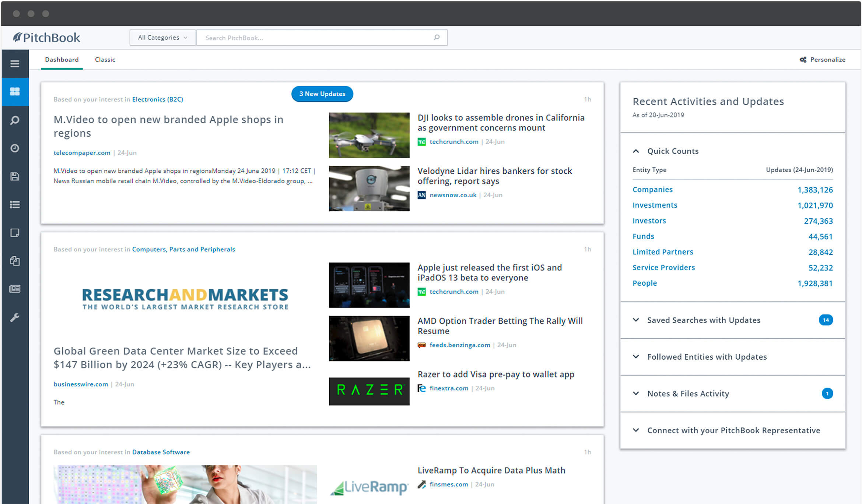Switch to the Dashboard tab
The image size is (862, 504).
(62, 60)
